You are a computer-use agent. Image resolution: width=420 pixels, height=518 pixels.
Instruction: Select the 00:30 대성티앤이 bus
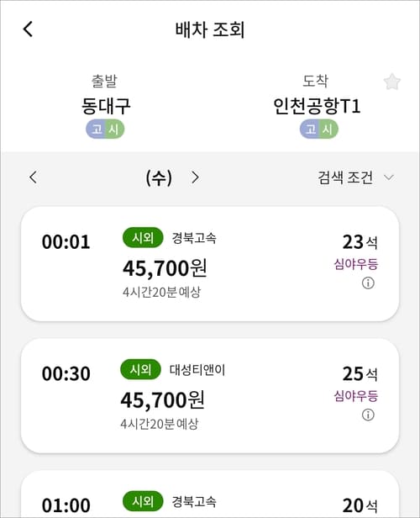tap(210, 395)
